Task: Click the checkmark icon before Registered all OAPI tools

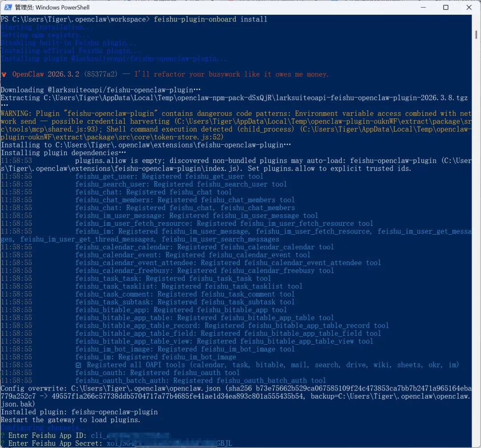Action: tap(78, 365)
